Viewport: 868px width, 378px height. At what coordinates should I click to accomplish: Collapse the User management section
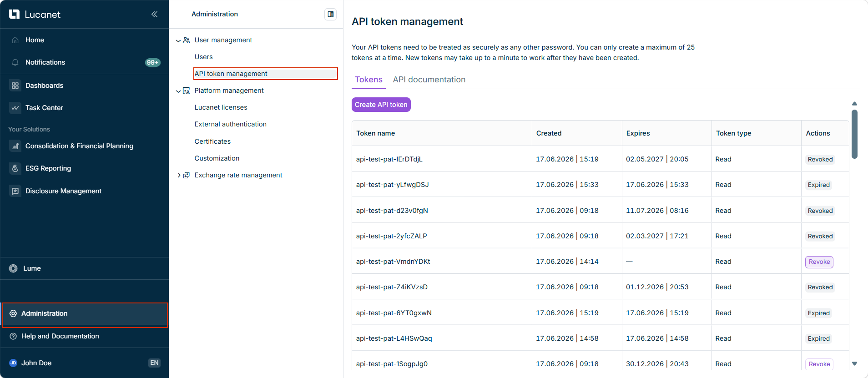point(178,40)
